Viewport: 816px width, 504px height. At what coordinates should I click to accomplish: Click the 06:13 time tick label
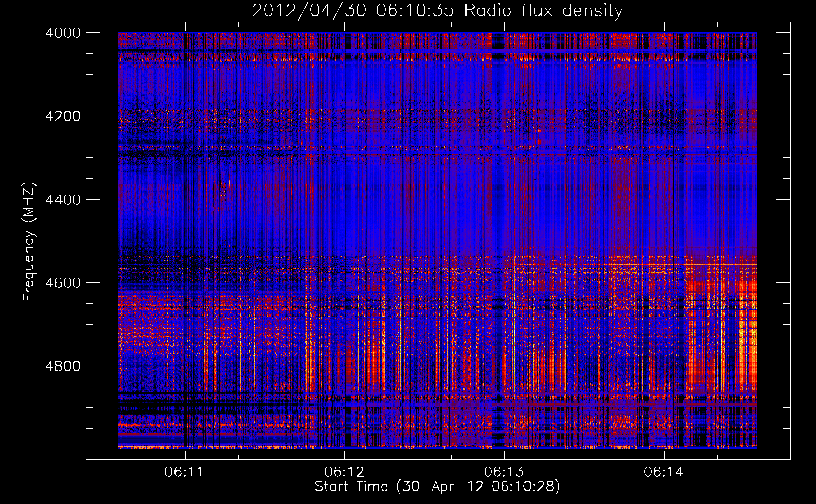click(x=504, y=472)
